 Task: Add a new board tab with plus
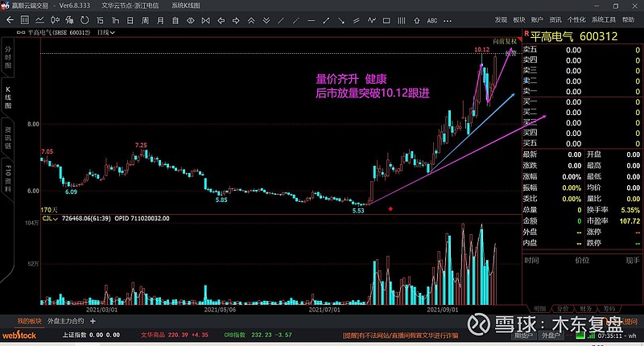[x=93, y=321]
